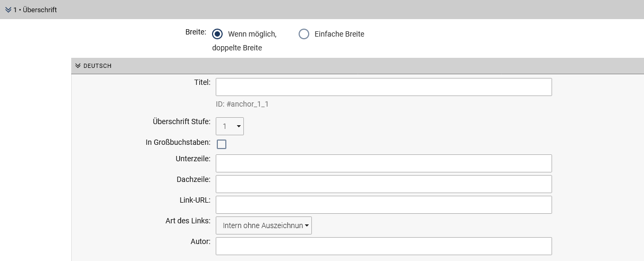Viewport: 644px width, 261px height.
Task: Collapse the '1 • Überschrift' section chevron icon
Action: pyautogui.click(x=8, y=10)
